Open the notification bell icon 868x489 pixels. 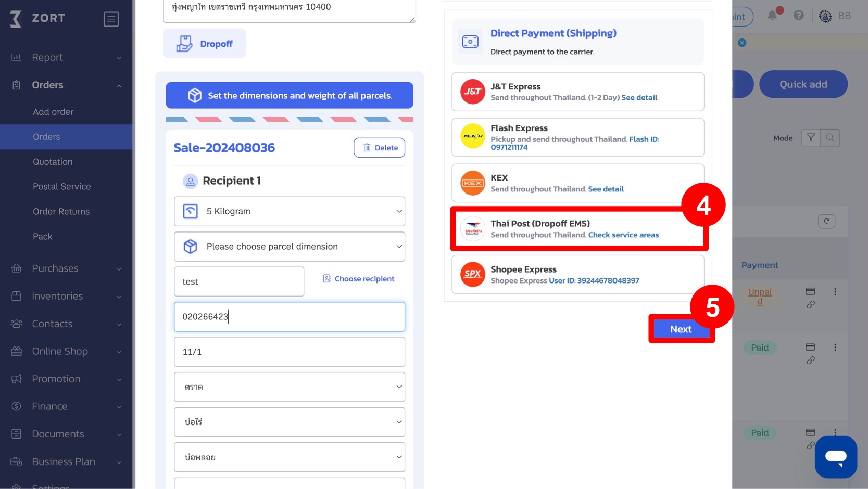[772, 16]
